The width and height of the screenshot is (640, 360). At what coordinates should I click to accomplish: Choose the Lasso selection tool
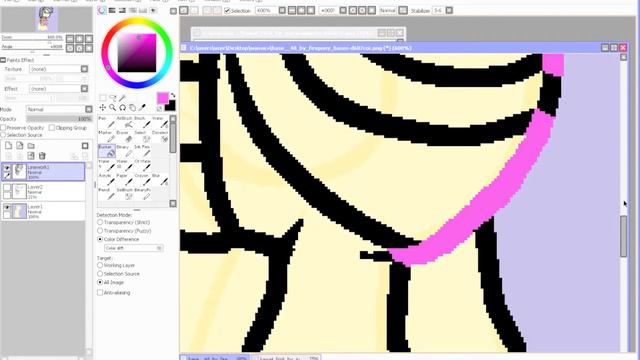tap(113, 98)
